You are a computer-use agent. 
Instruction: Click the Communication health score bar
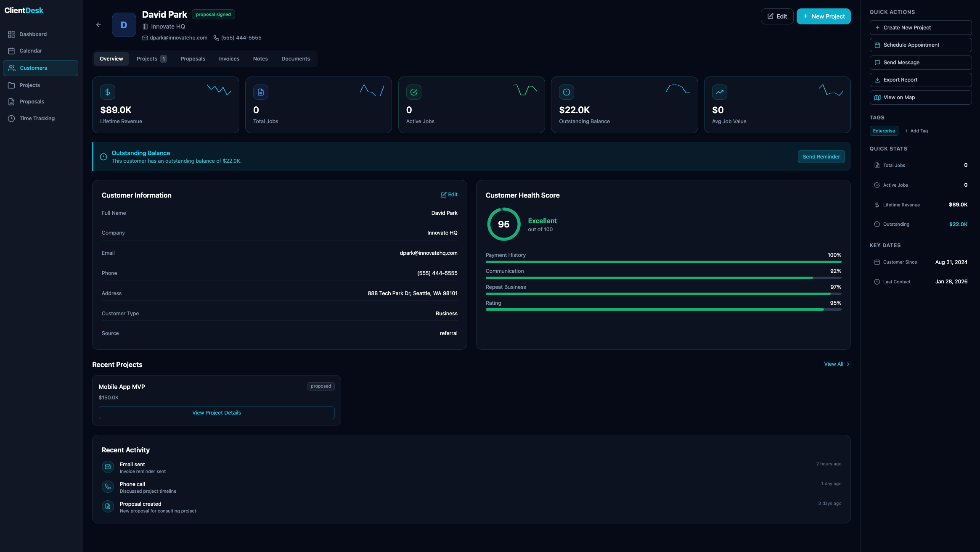tap(664, 277)
